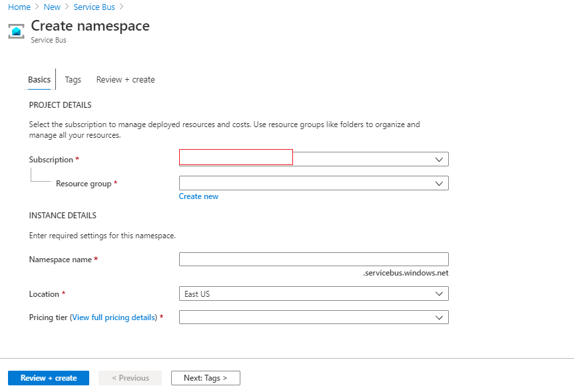Expand the Subscription dropdown chevron
The width and height of the screenshot is (574, 392).
(x=439, y=160)
